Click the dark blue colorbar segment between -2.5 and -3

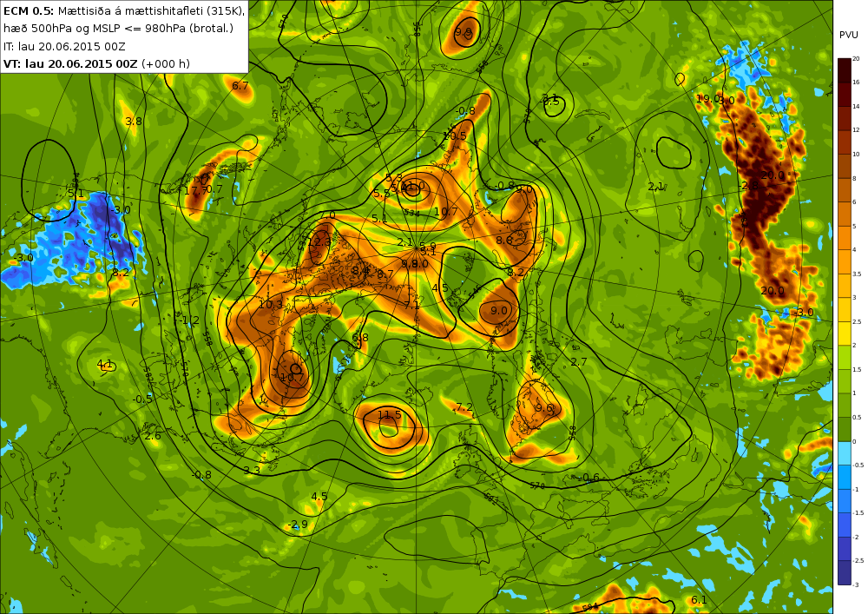click(845, 573)
